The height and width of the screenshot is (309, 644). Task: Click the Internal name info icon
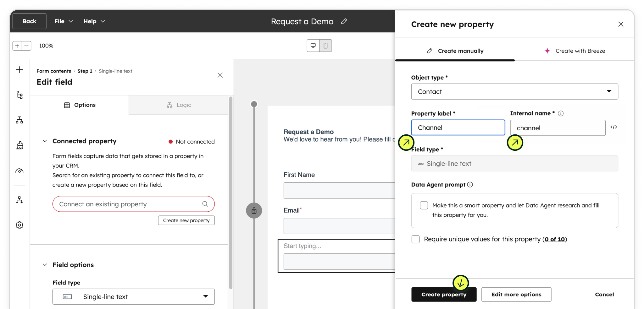561,113
